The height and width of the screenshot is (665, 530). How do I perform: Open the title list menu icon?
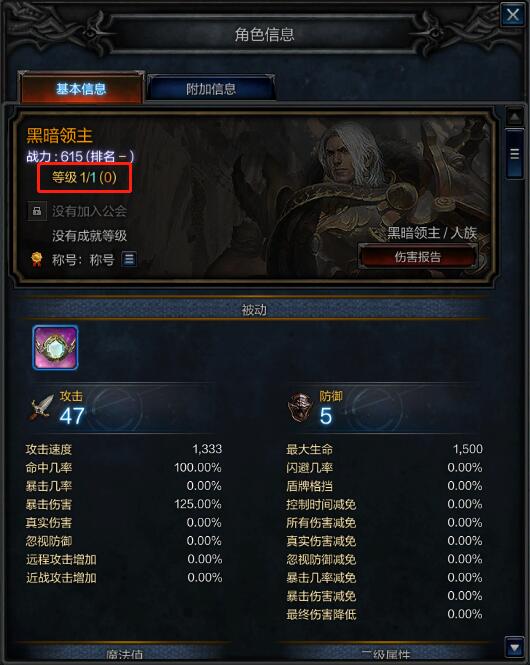[x=129, y=259]
